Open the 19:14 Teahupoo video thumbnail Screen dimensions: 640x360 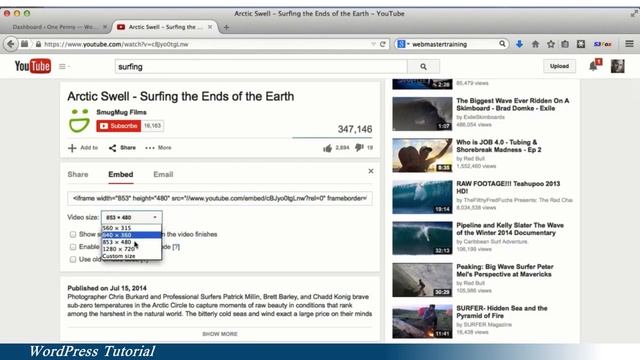422,197
